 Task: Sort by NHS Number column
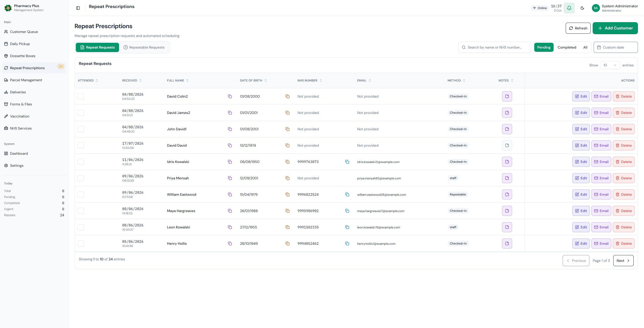coord(310,80)
